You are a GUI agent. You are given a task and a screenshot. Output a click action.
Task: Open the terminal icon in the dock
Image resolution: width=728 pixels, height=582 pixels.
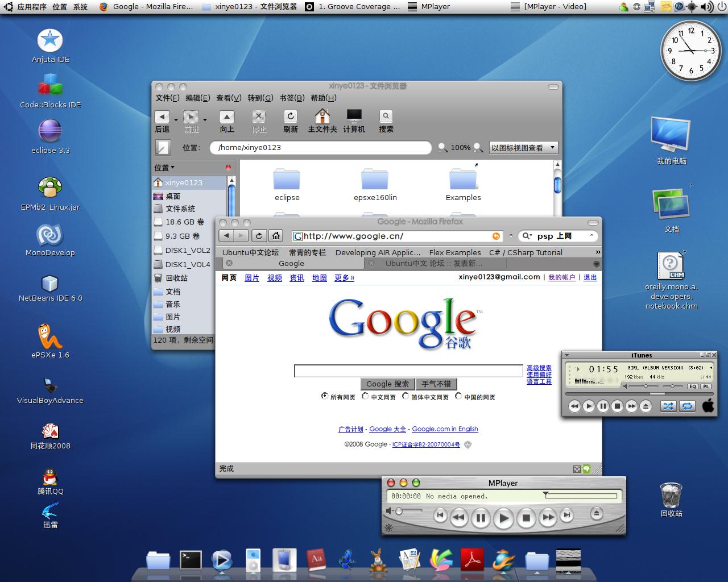(191, 560)
